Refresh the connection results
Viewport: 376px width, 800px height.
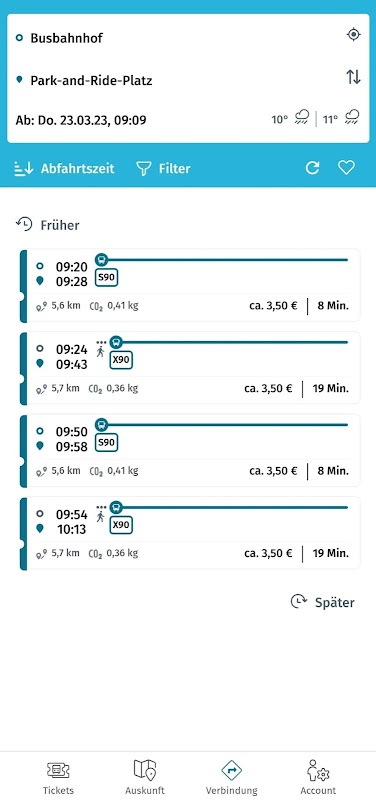tap(312, 168)
